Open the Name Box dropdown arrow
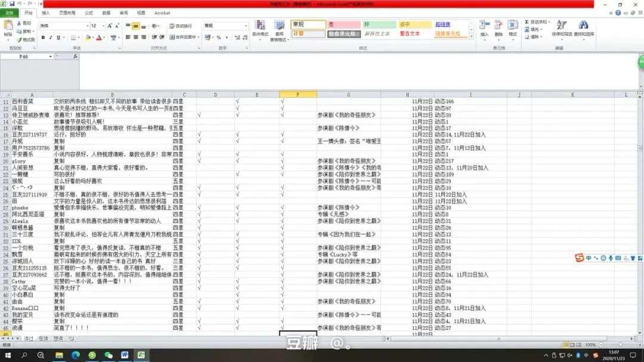 50,56
